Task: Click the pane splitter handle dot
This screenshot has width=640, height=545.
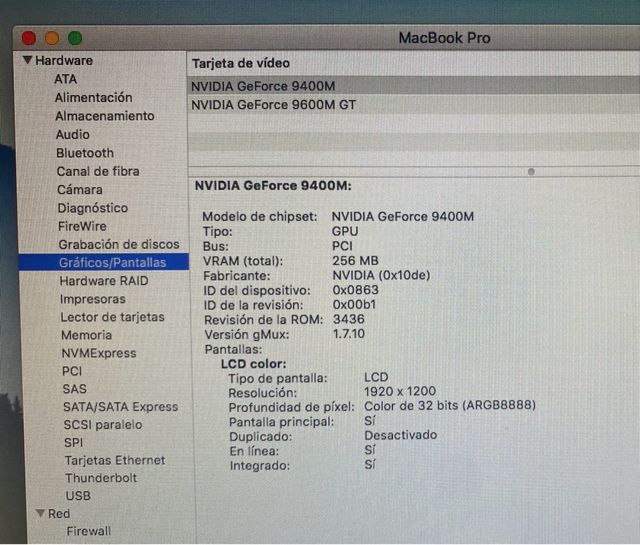Action: pyautogui.click(x=531, y=171)
